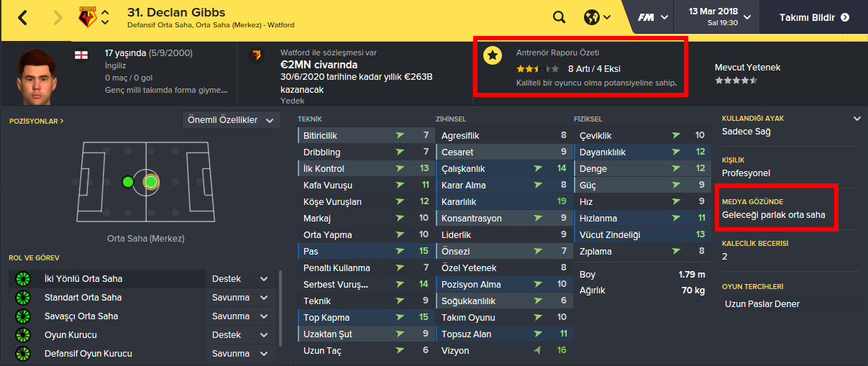Screen dimensions: 868x366
Task: Collapse the Kullandığı Ayak panel chevron
Action: tap(856, 119)
